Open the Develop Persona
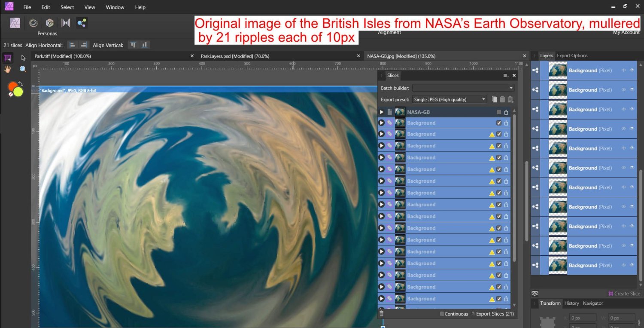Screen dimensions: 644x328 click(x=49, y=22)
